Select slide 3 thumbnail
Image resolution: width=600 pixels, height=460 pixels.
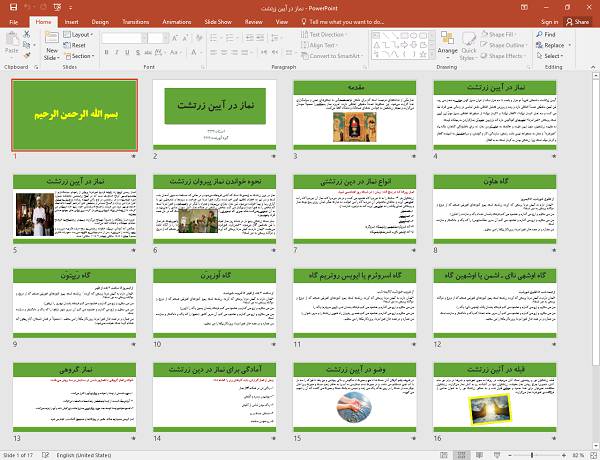click(x=355, y=115)
